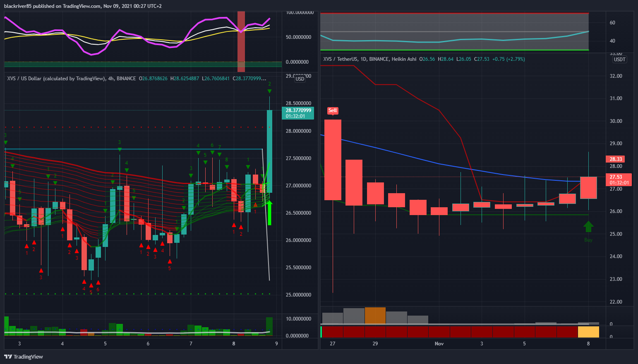Click the open value O26.8768626
This screenshot has height=364, width=638.
pos(153,79)
